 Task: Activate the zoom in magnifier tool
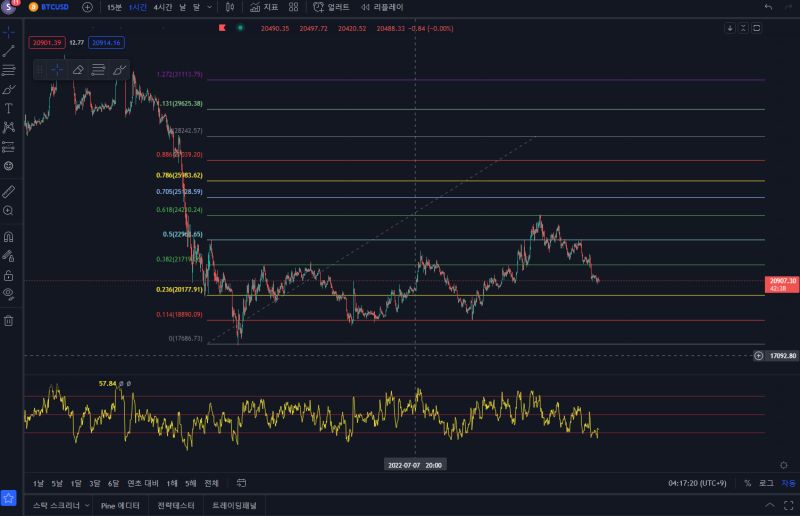click(x=9, y=210)
